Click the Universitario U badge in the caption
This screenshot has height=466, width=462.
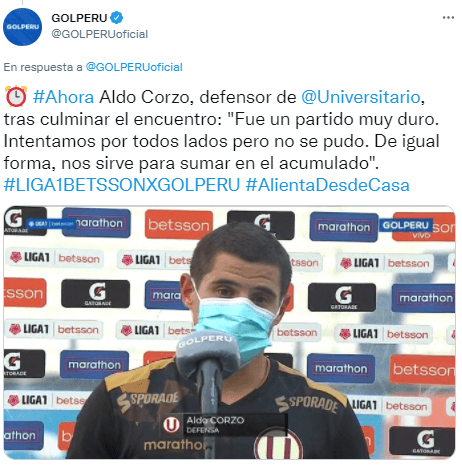[171, 425]
